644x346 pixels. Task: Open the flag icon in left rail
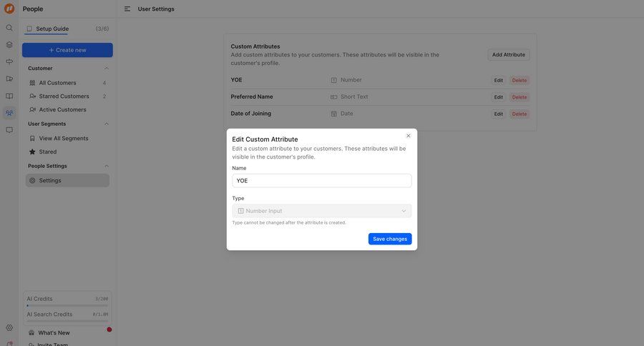coord(9,79)
